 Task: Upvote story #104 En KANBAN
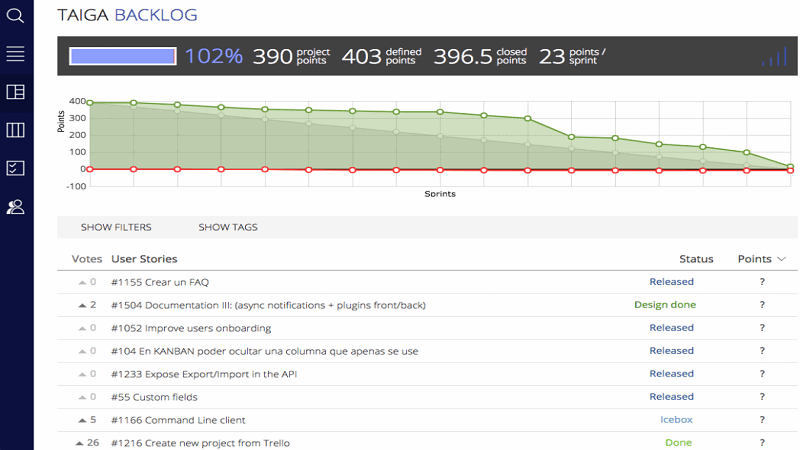pyautogui.click(x=82, y=351)
